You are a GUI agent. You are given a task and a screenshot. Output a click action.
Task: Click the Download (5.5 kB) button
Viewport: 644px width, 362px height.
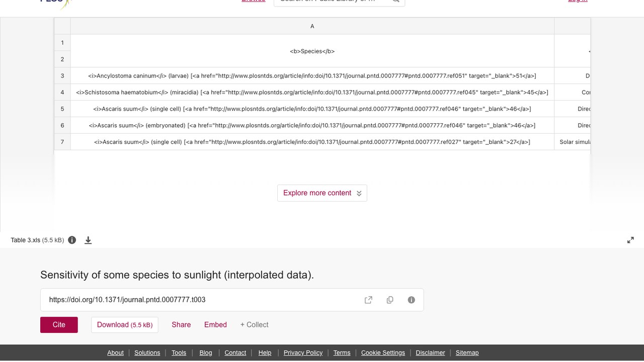(125, 325)
